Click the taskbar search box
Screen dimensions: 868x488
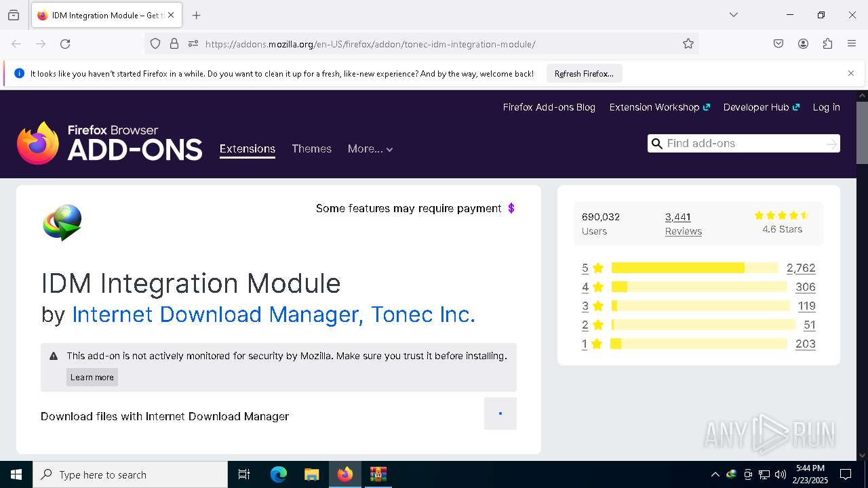(x=130, y=474)
